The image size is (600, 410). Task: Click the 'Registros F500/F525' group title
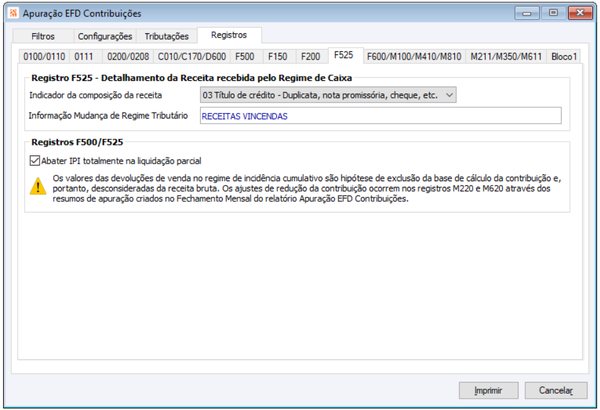click(x=77, y=142)
